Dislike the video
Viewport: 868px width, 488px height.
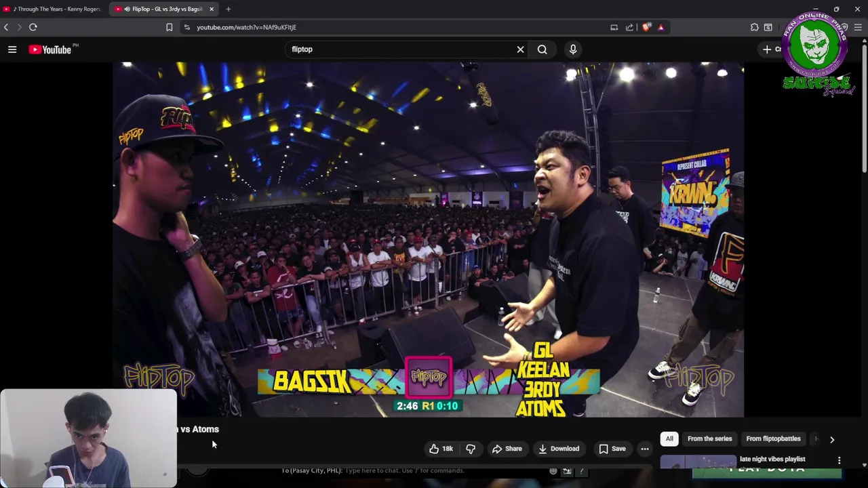point(471,449)
